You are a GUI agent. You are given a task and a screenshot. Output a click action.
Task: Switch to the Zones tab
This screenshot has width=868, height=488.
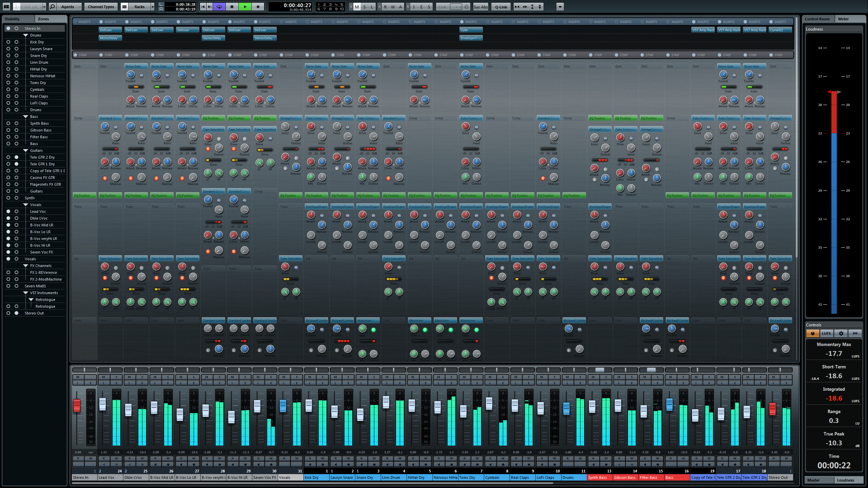43,19
